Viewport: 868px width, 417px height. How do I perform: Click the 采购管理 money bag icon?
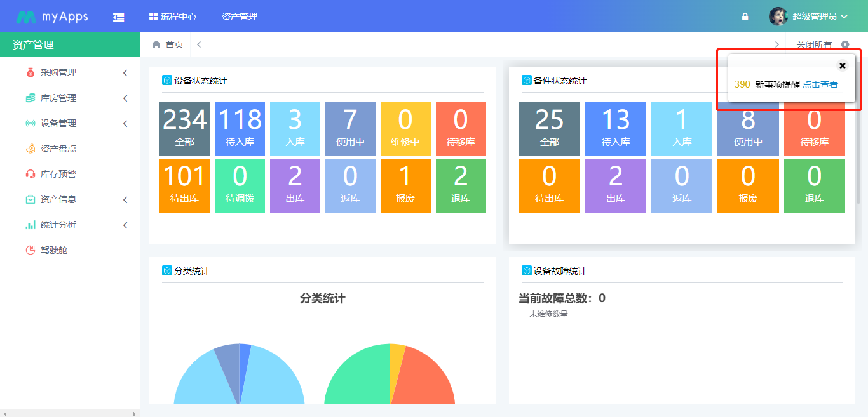31,72
